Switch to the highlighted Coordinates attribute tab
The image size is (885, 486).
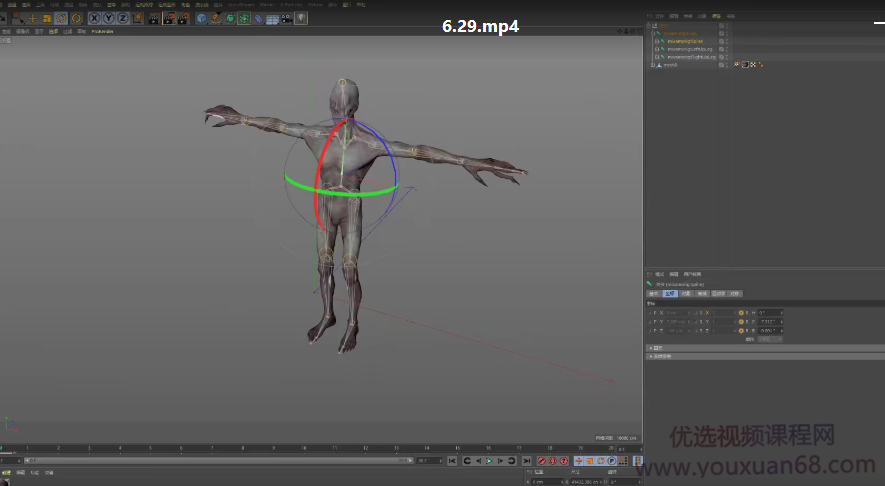pyautogui.click(x=669, y=294)
